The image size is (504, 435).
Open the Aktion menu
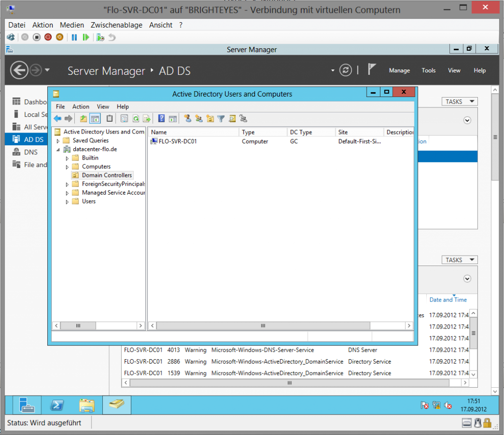(43, 25)
